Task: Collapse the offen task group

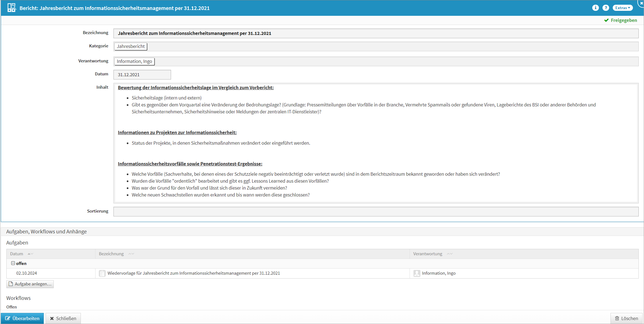Action: click(13, 263)
